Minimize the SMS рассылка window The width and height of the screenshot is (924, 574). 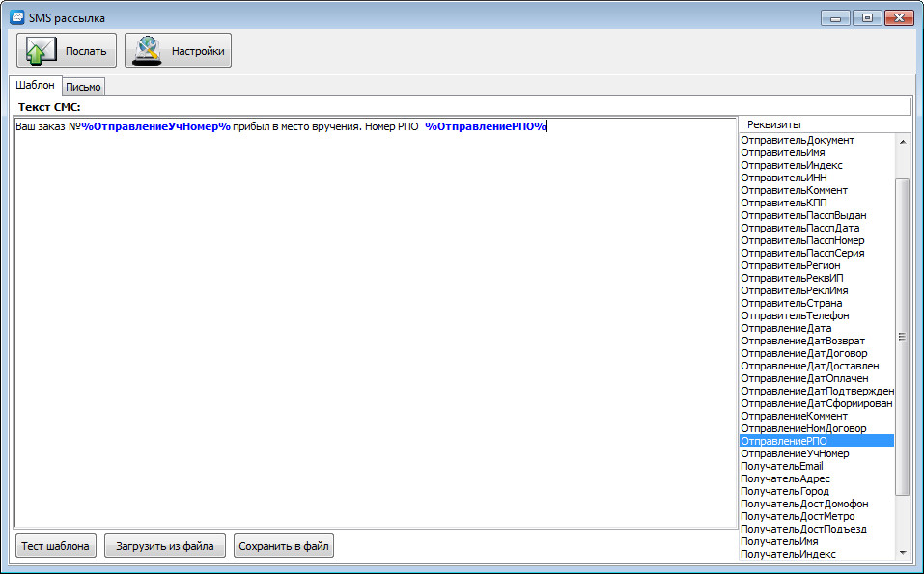[x=835, y=18]
